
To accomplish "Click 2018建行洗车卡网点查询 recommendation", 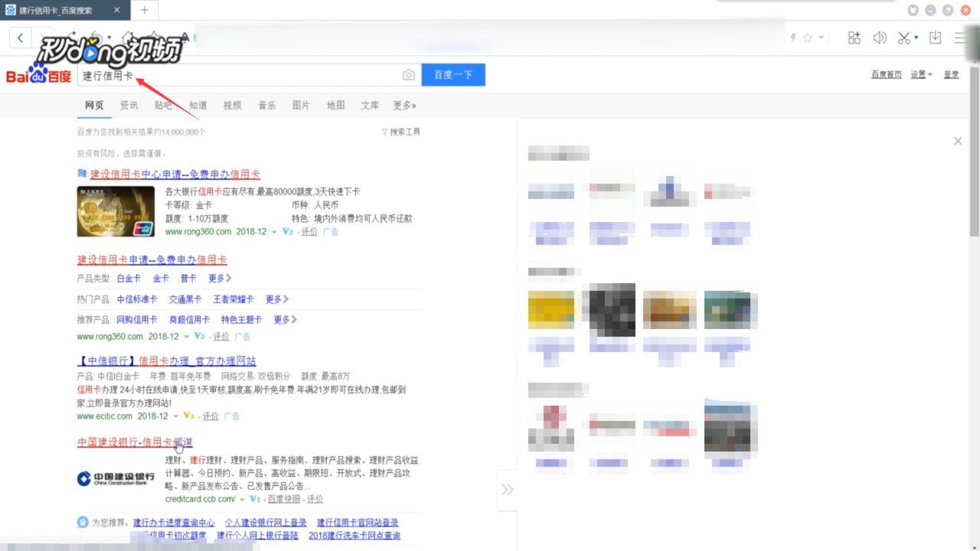I will [354, 536].
